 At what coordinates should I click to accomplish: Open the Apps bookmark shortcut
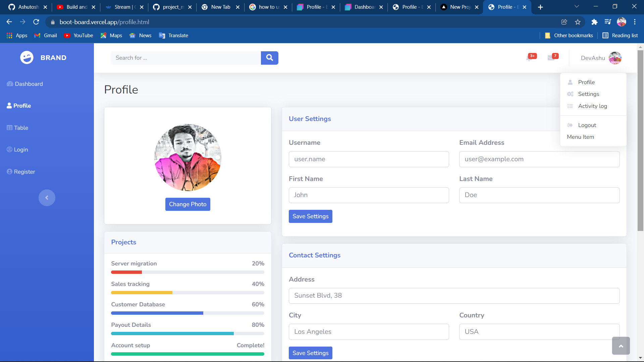pos(17,36)
